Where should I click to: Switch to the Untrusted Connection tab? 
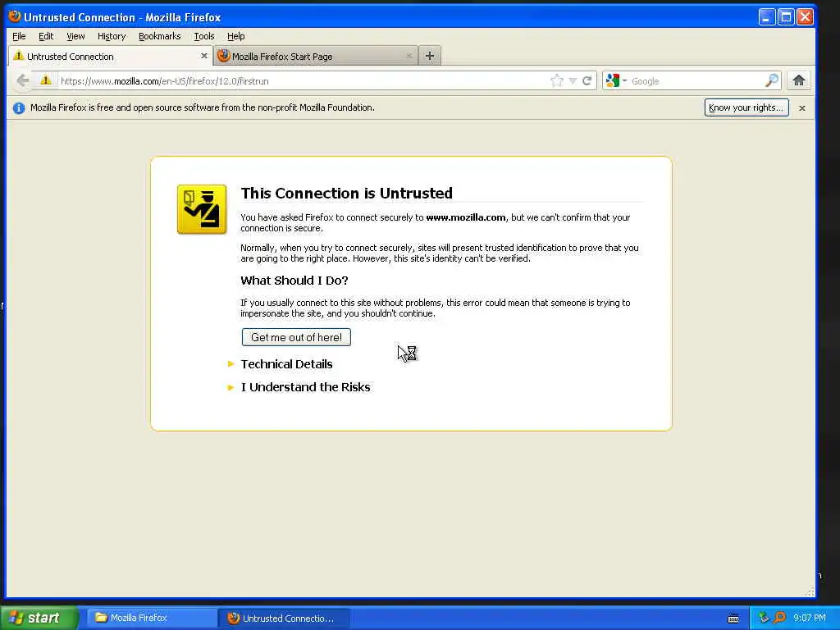click(110, 56)
